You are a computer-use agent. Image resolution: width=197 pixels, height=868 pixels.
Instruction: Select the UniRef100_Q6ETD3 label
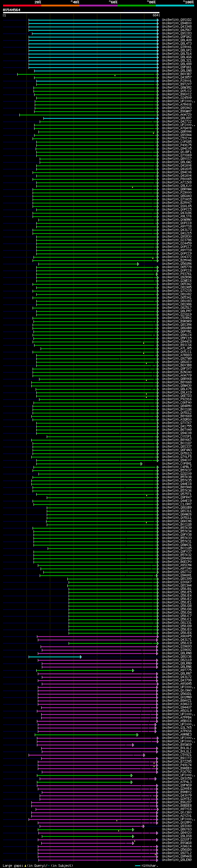(177, 396)
